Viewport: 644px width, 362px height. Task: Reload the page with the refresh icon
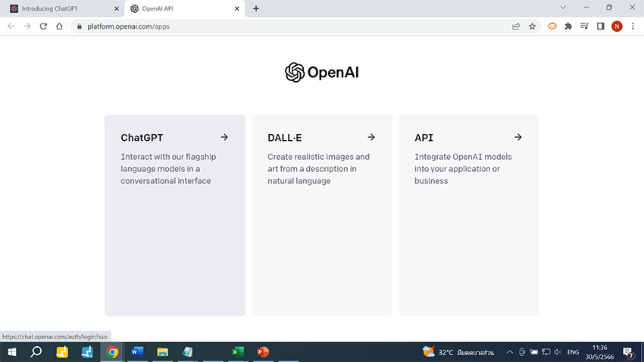pyautogui.click(x=43, y=26)
